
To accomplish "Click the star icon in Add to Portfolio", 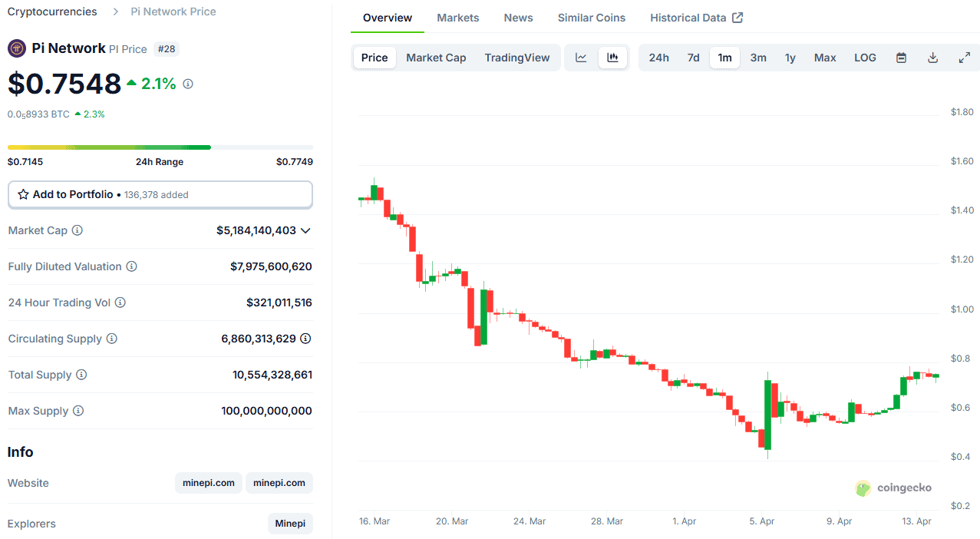I will point(23,194).
